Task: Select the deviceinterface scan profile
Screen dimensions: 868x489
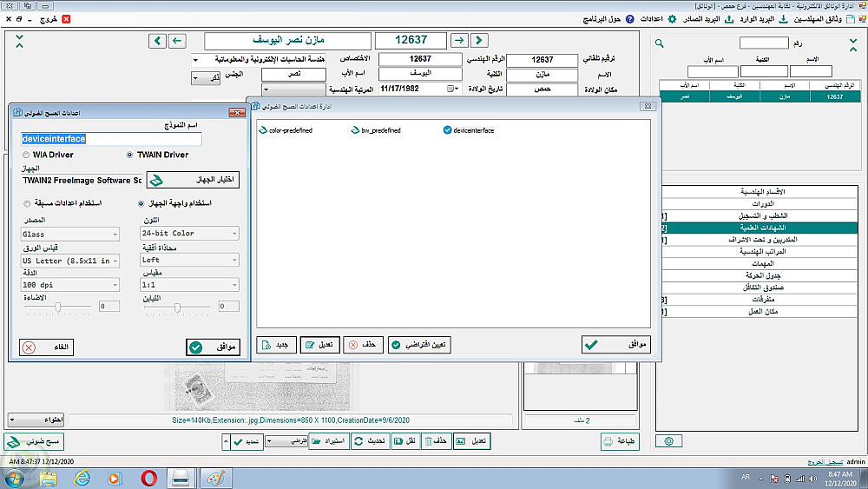Action: [469, 130]
